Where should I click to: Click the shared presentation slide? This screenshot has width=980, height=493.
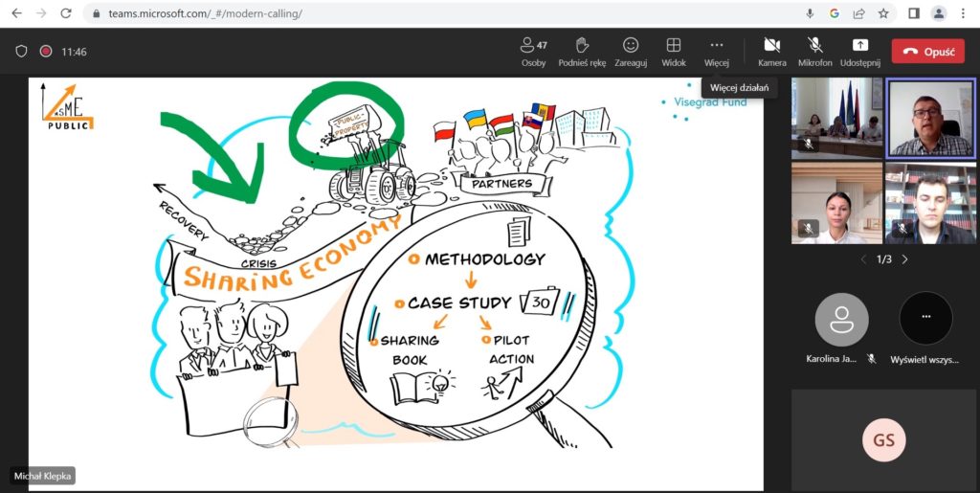(395, 283)
